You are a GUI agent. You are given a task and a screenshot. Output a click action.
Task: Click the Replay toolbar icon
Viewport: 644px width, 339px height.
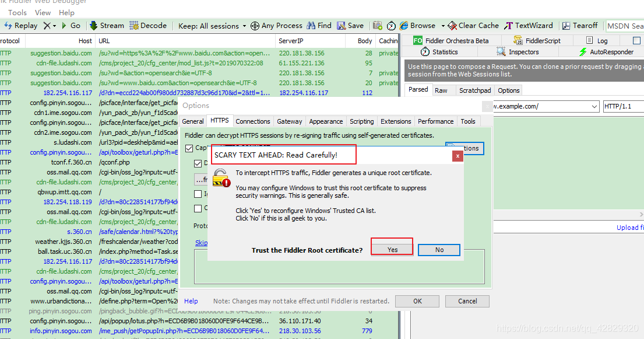pyautogui.click(x=8, y=26)
